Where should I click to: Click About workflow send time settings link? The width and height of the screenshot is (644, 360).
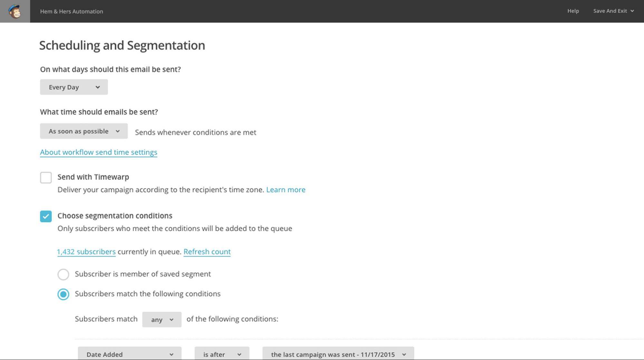point(98,152)
